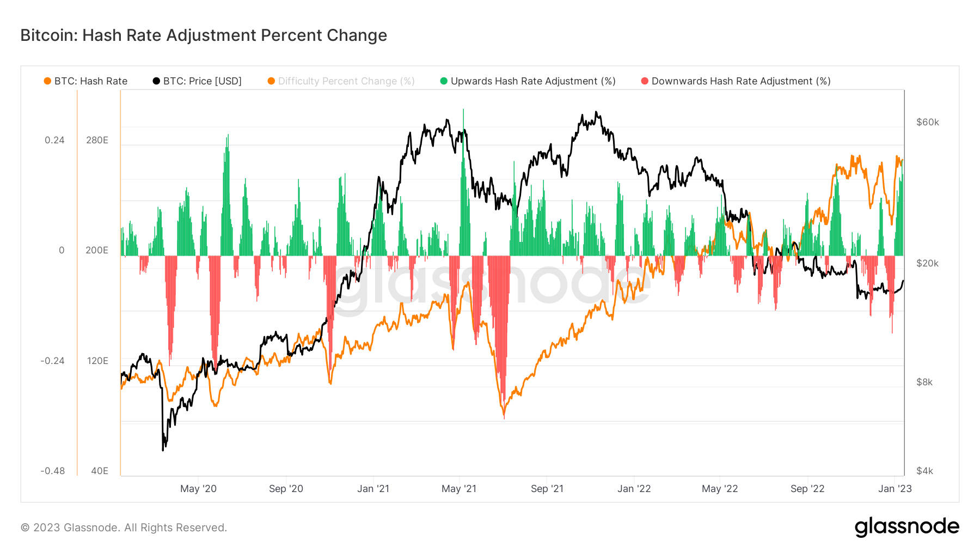The height and width of the screenshot is (552, 980).
Task: Click the red Downwards Adjustment legend dot
Action: tap(645, 81)
